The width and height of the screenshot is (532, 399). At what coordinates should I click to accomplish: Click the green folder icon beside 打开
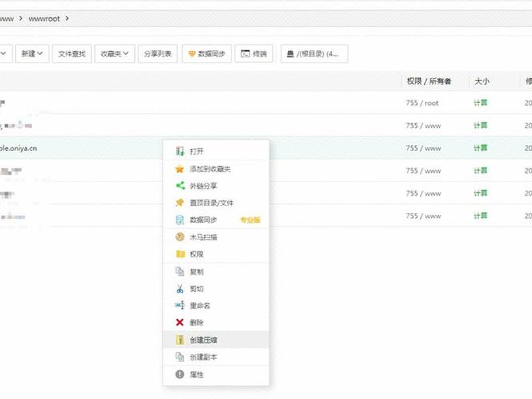(x=180, y=151)
